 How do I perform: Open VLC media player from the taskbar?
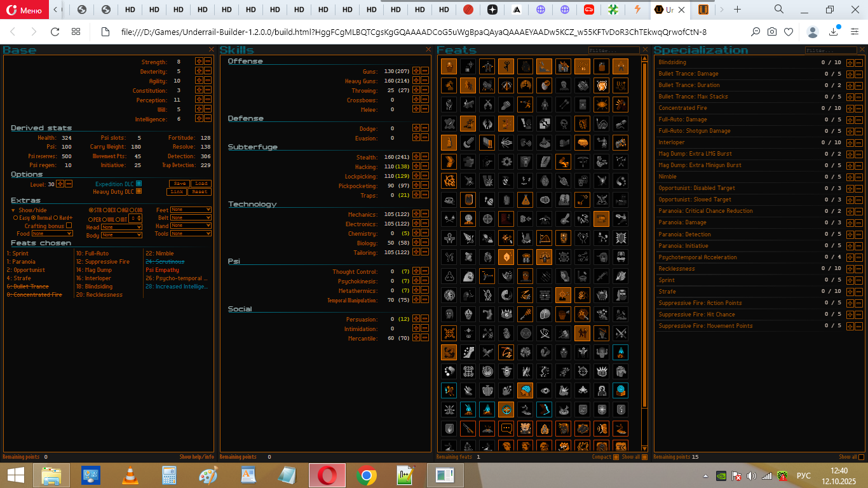coord(130,475)
